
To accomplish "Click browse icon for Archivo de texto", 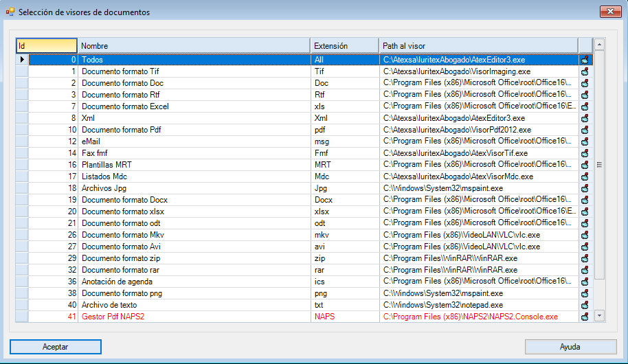I will pyautogui.click(x=585, y=305).
